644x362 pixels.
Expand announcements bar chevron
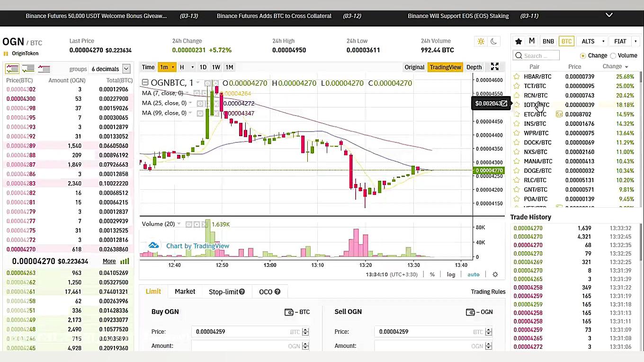coord(609,15)
